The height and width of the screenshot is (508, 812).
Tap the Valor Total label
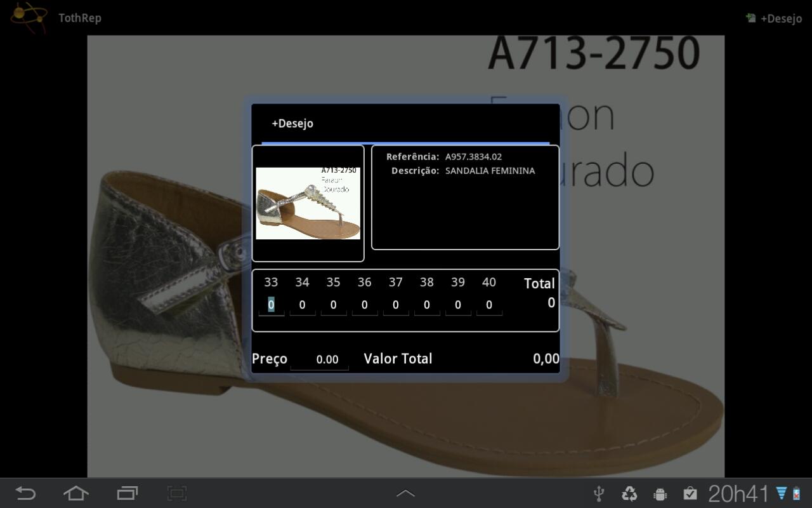398,359
